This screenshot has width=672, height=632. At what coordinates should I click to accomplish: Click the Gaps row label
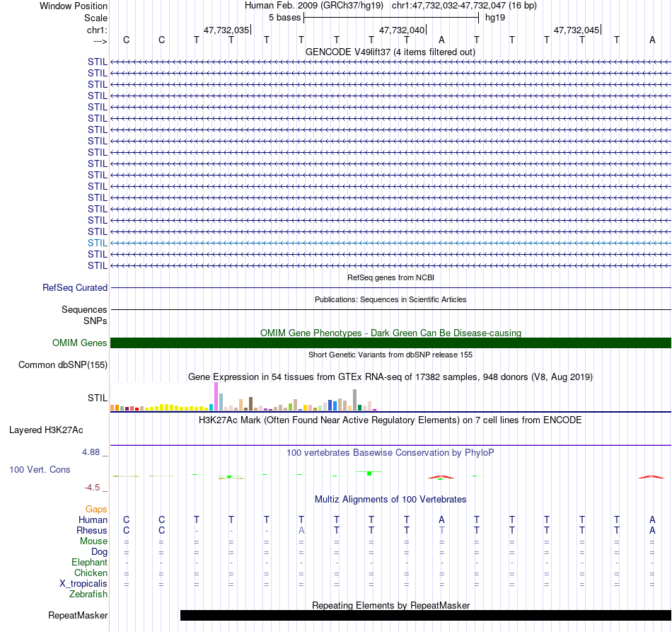click(96, 509)
